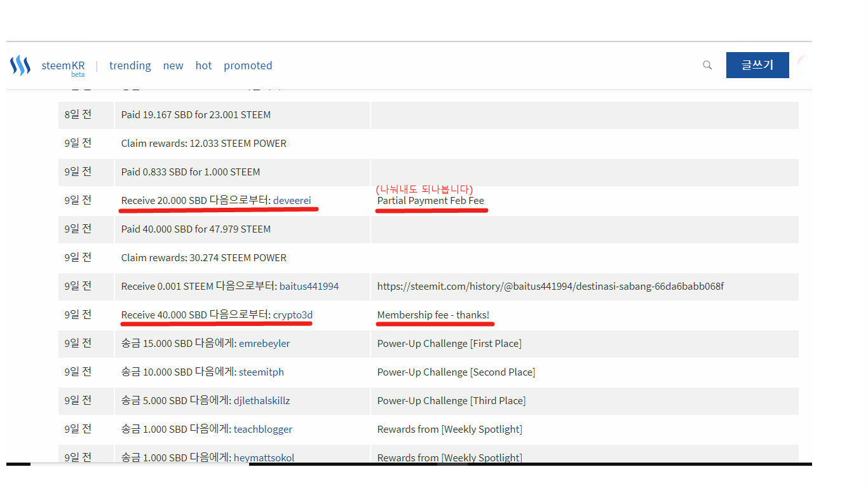Click teachblogger in the Weekly Spotlight row

coord(262,429)
